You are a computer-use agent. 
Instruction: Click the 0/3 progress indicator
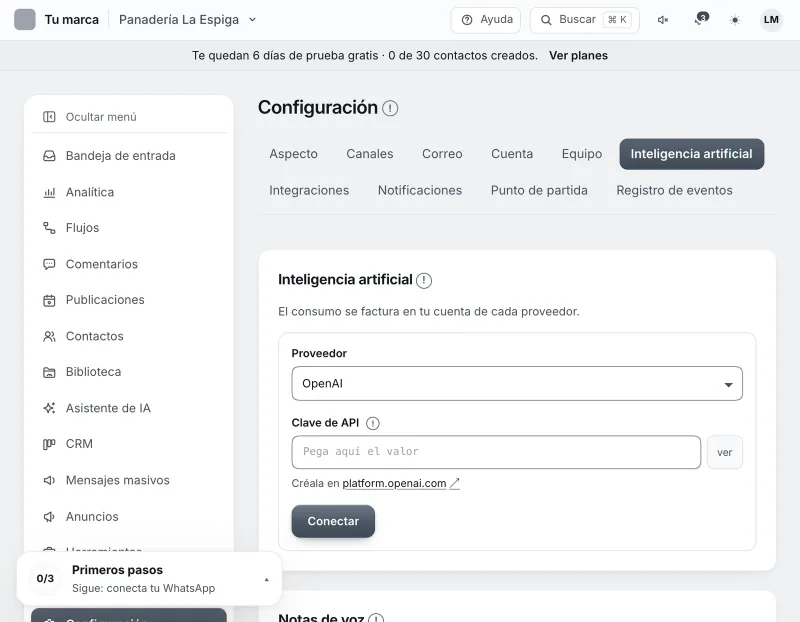tap(45, 579)
